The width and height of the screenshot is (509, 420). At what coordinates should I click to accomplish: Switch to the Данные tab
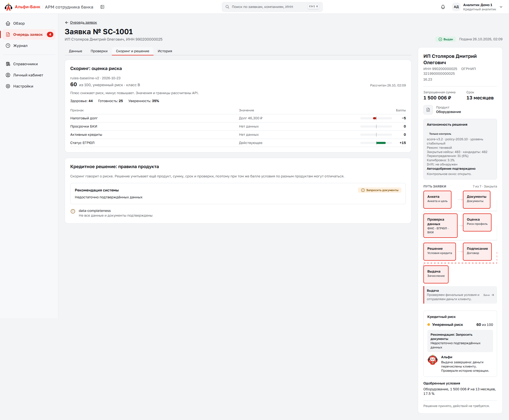click(76, 51)
